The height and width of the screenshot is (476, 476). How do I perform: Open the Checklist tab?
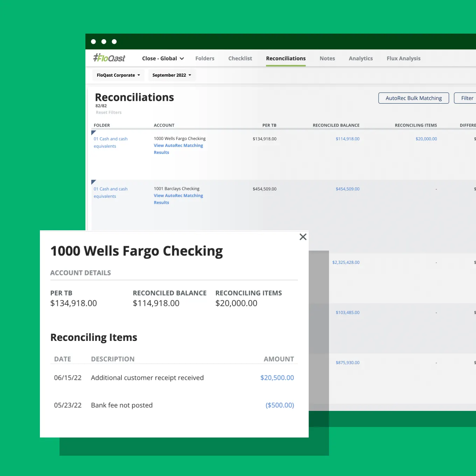tap(240, 58)
